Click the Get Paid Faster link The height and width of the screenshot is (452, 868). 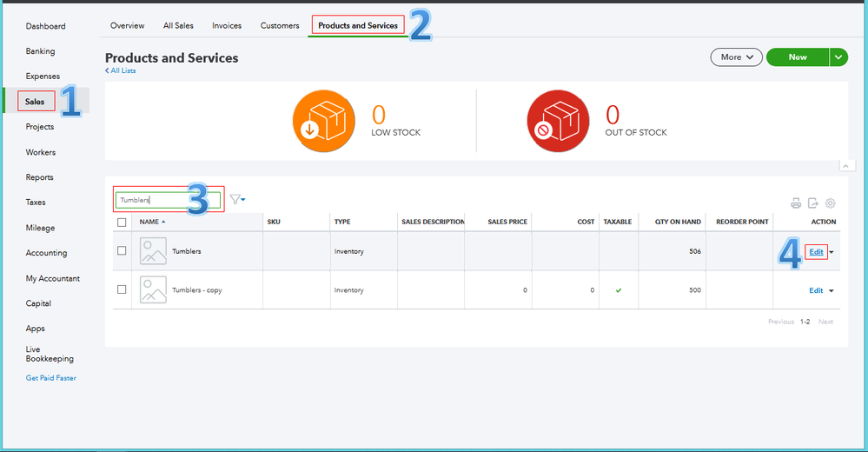coord(51,378)
